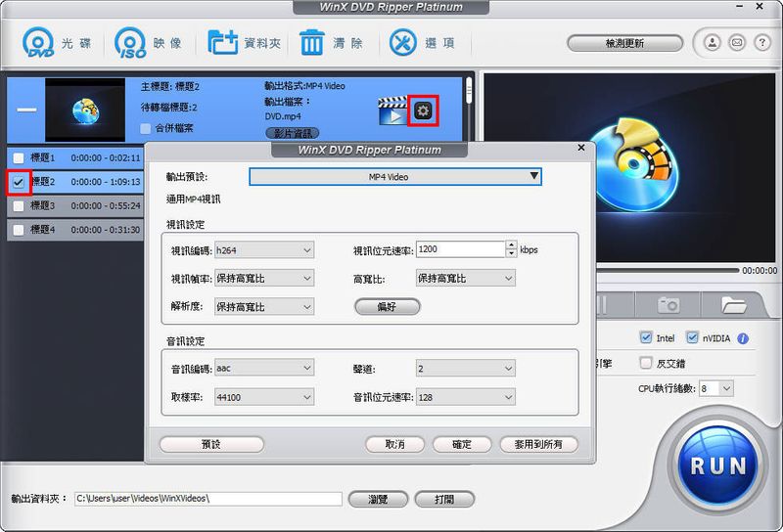Open the 輸出預設 MP4 Video dropdown
This screenshot has height=532, width=783.
pyautogui.click(x=395, y=177)
